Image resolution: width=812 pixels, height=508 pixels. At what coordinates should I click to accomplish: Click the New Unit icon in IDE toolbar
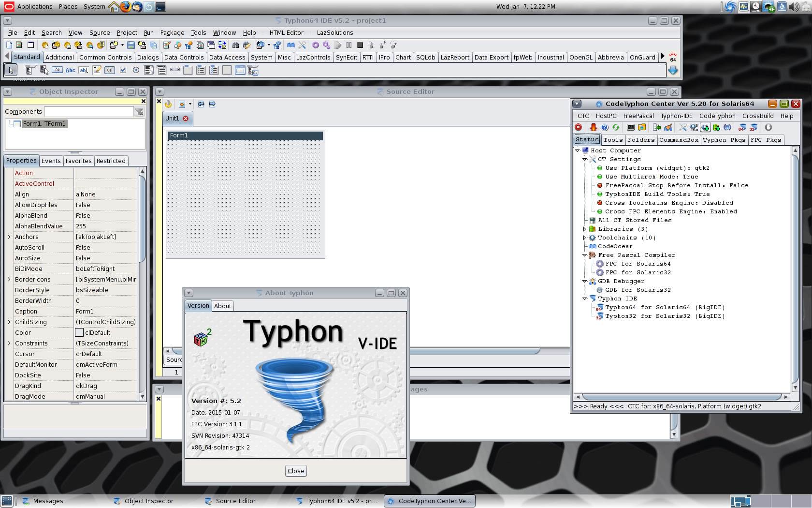click(x=19, y=45)
